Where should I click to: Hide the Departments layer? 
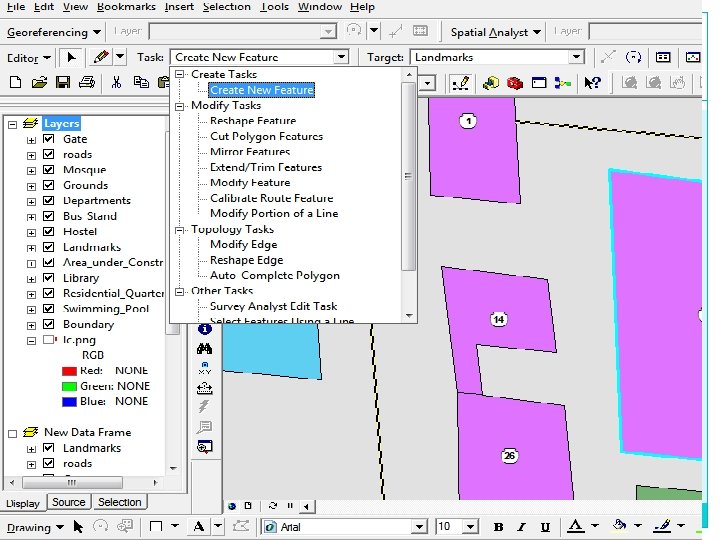(x=48, y=200)
